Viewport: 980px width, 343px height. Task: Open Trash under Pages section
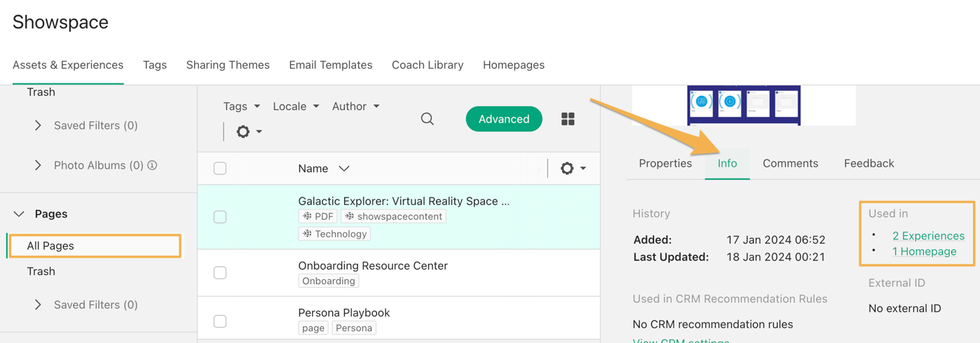pos(41,271)
